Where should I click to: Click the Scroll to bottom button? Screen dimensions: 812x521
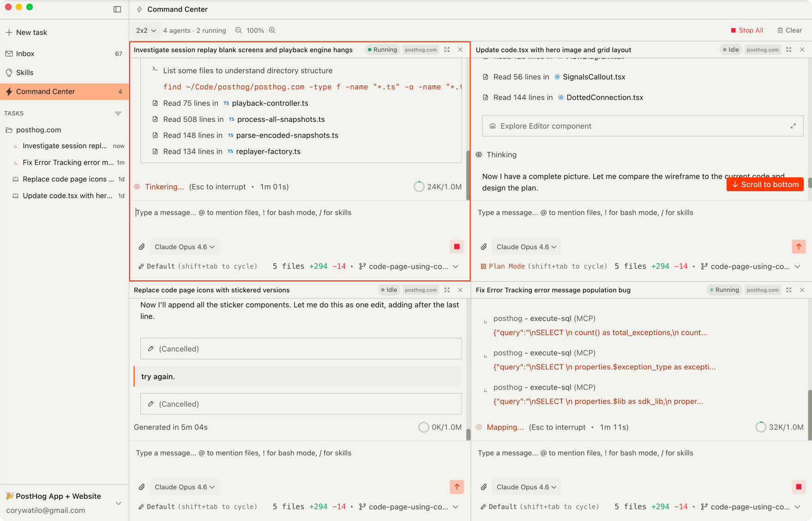point(764,184)
